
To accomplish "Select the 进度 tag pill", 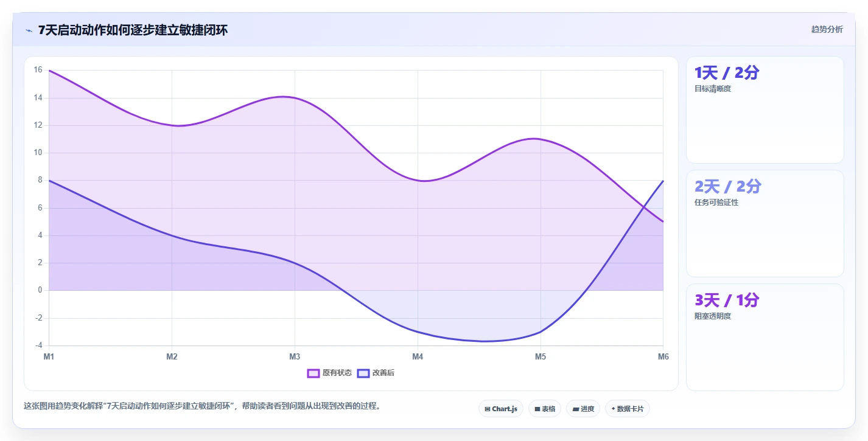I will tap(583, 409).
